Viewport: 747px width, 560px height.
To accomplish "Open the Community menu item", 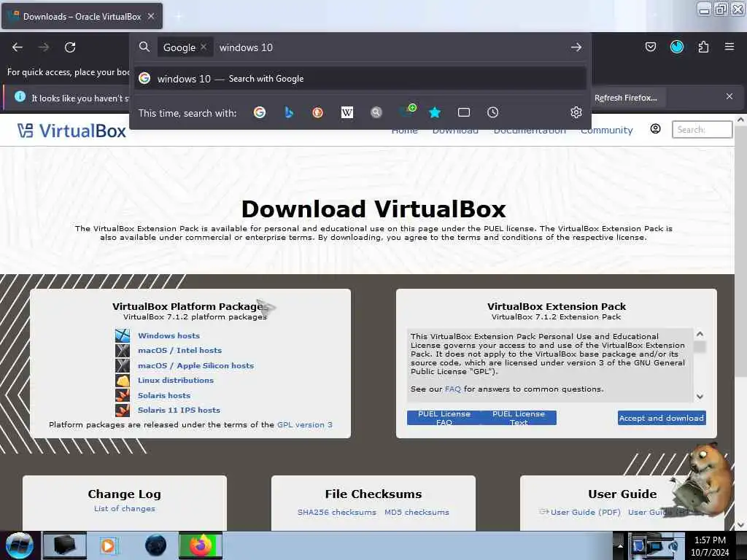I will [x=606, y=130].
